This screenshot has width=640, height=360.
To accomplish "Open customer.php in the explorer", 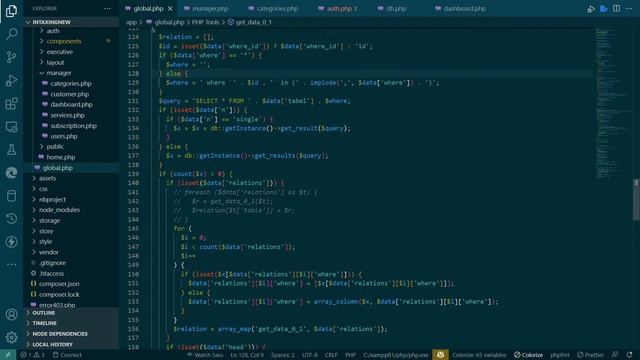I will pos(69,94).
